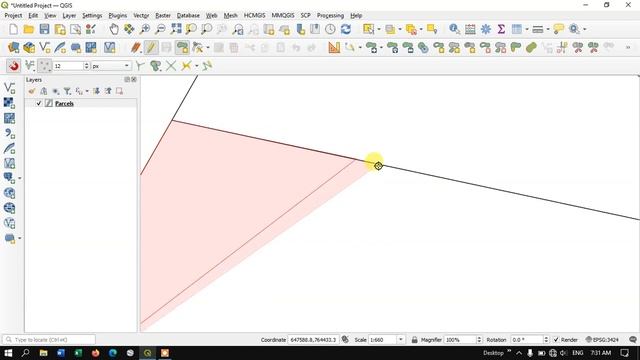Image resolution: width=640 pixels, height=360 pixels.
Task: Save the project using the floppy disk icon
Action: click(44, 29)
